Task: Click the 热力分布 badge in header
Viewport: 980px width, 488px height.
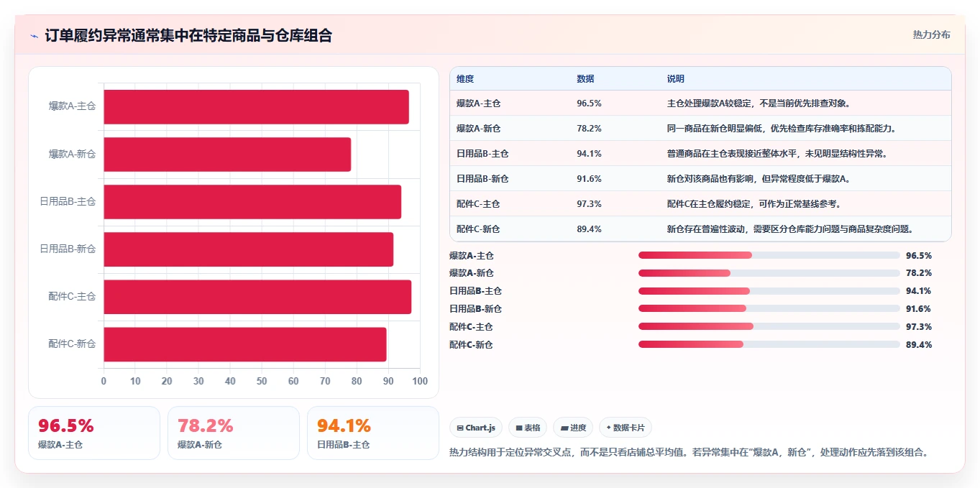Action: pos(931,34)
